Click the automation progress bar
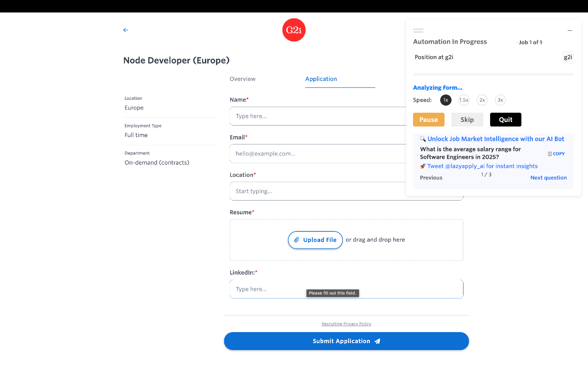Viewport: 588px width, 368px height. point(493,74)
